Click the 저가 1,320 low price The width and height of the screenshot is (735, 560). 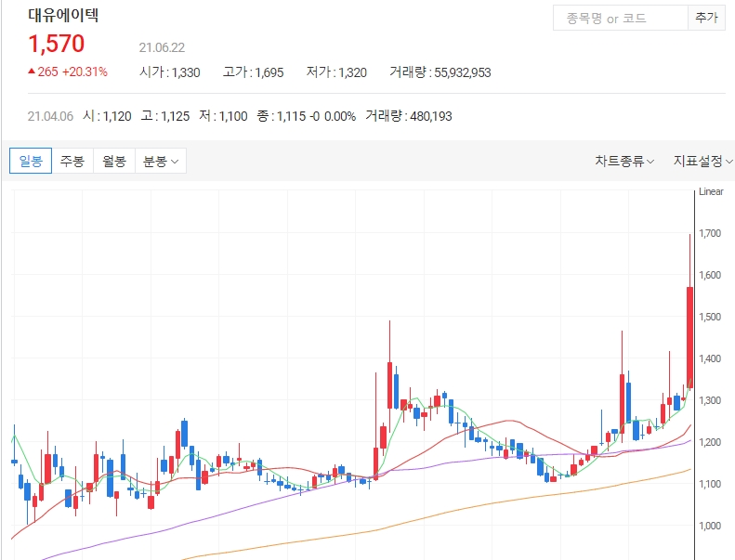click(336, 72)
